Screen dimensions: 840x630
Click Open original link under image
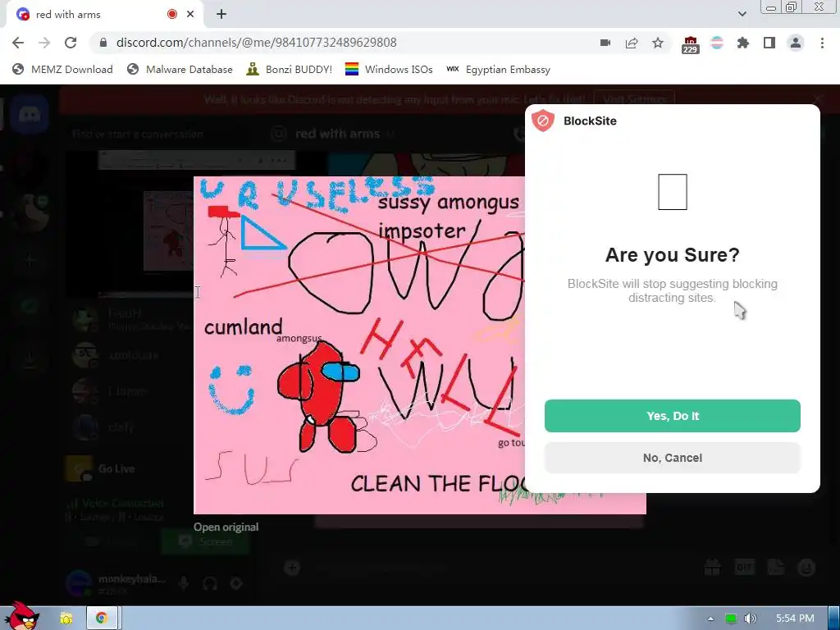tap(226, 527)
